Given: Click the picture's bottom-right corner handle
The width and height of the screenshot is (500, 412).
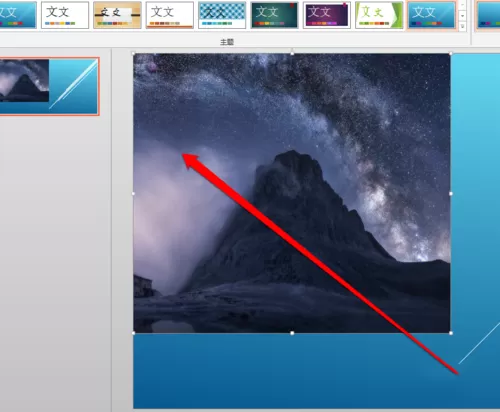Looking at the screenshot, I should coord(451,333).
